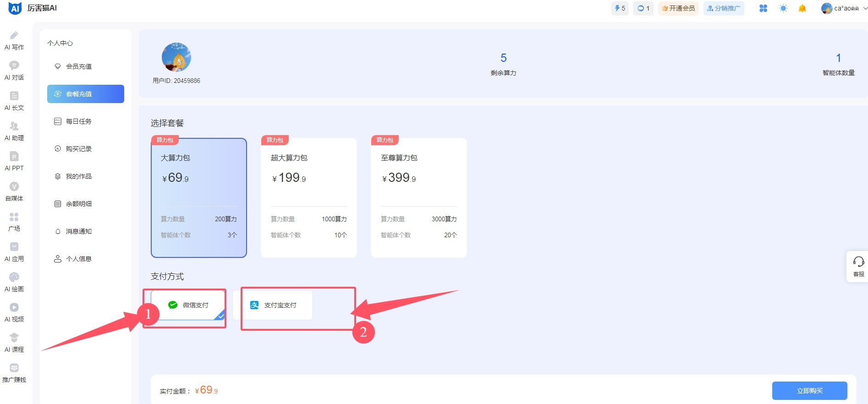Image resolution: width=868 pixels, height=404 pixels.
Task: Open the AI PPT sidebar icon
Action: pyautogui.click(x=14, y=157)
